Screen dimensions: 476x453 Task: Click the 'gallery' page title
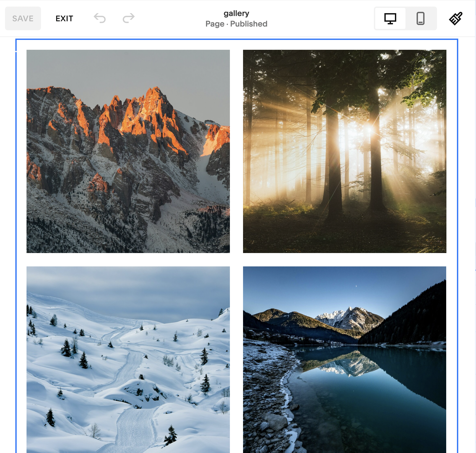[x=236, y=13]
